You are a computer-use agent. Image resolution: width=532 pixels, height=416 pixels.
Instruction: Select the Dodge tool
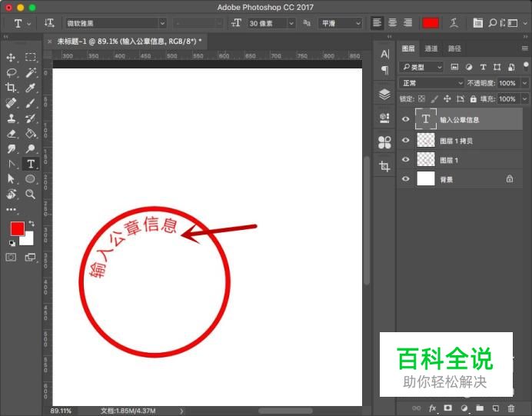point(31,148)
